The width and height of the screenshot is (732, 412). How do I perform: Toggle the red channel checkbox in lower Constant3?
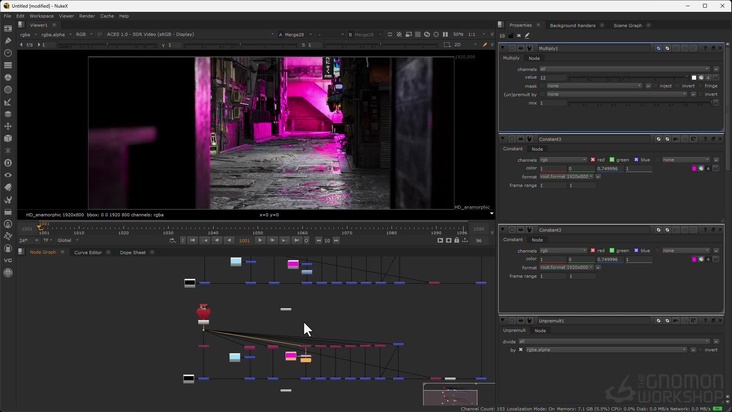tap(593, 251)
